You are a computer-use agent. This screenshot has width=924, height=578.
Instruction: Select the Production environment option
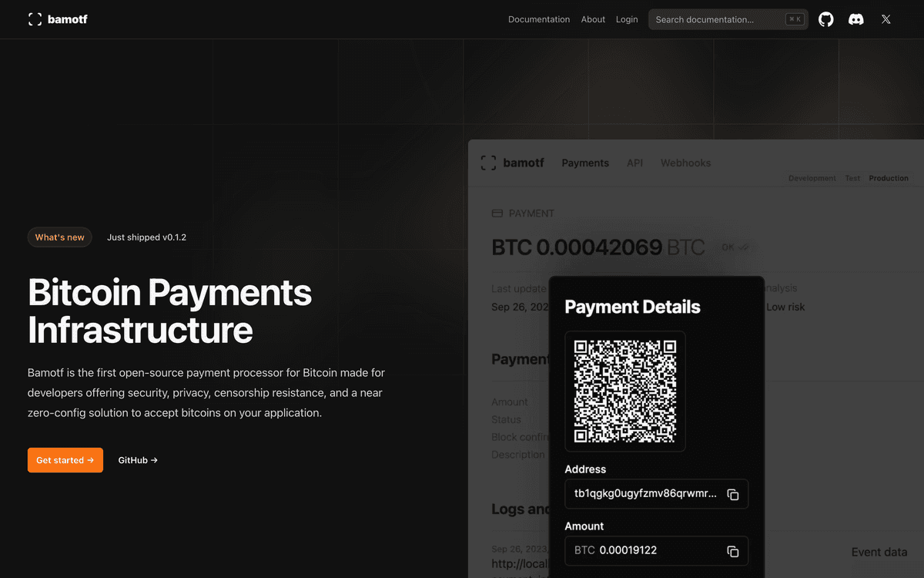[x=889, y=178]
